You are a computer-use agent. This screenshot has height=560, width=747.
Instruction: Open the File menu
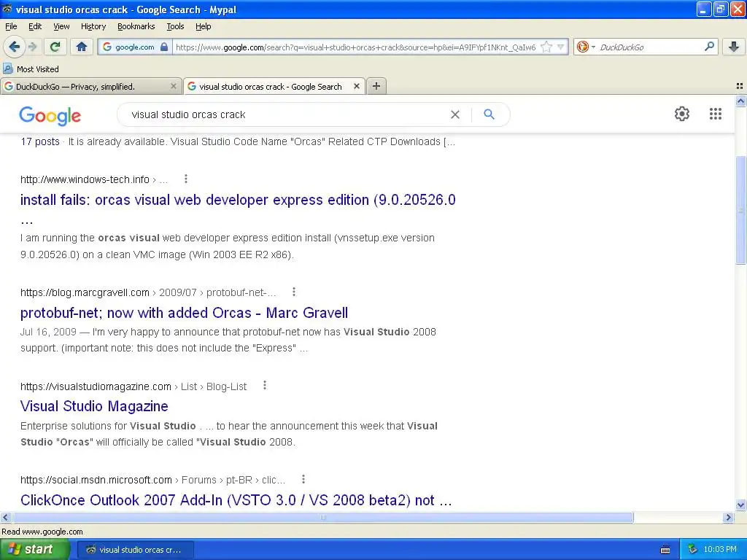tap(11, 26)
